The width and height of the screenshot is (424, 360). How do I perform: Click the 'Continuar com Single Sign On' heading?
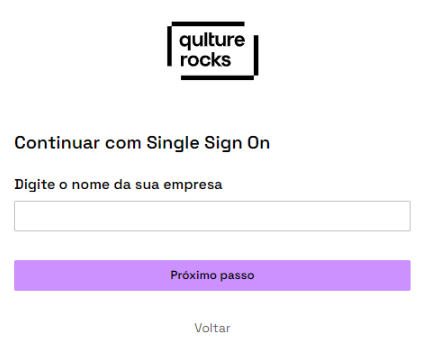tap(142, 143)
